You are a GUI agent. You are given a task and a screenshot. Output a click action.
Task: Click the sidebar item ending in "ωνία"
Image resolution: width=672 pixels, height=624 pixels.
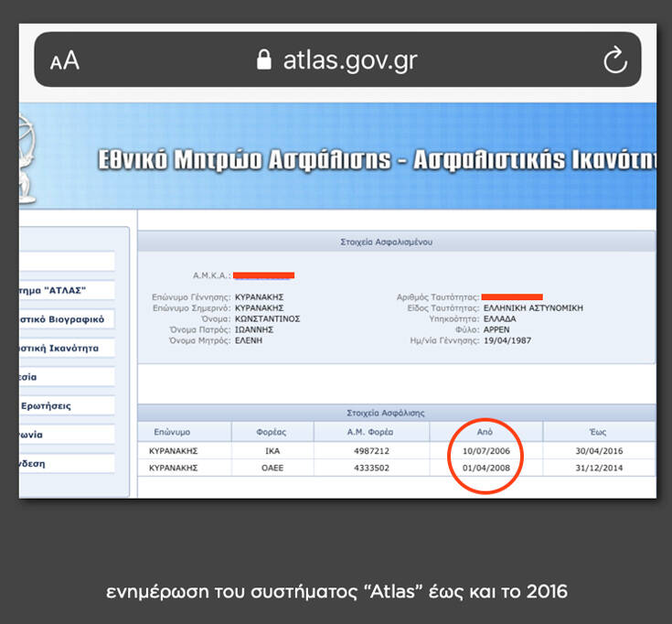coord(66,435)
